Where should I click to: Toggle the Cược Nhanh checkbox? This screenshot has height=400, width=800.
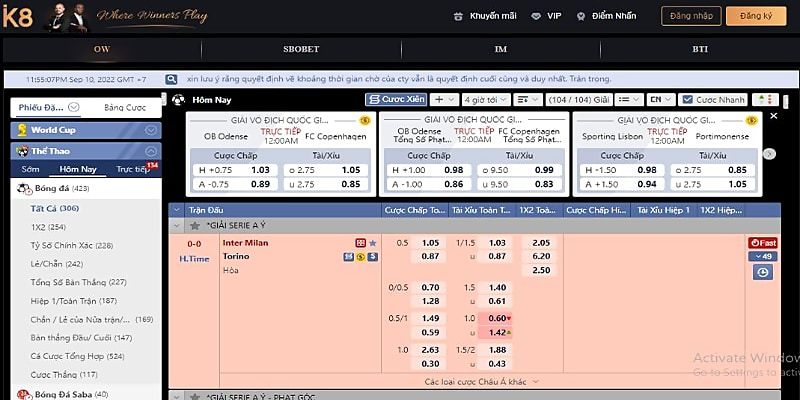click(x=687, y=99)
